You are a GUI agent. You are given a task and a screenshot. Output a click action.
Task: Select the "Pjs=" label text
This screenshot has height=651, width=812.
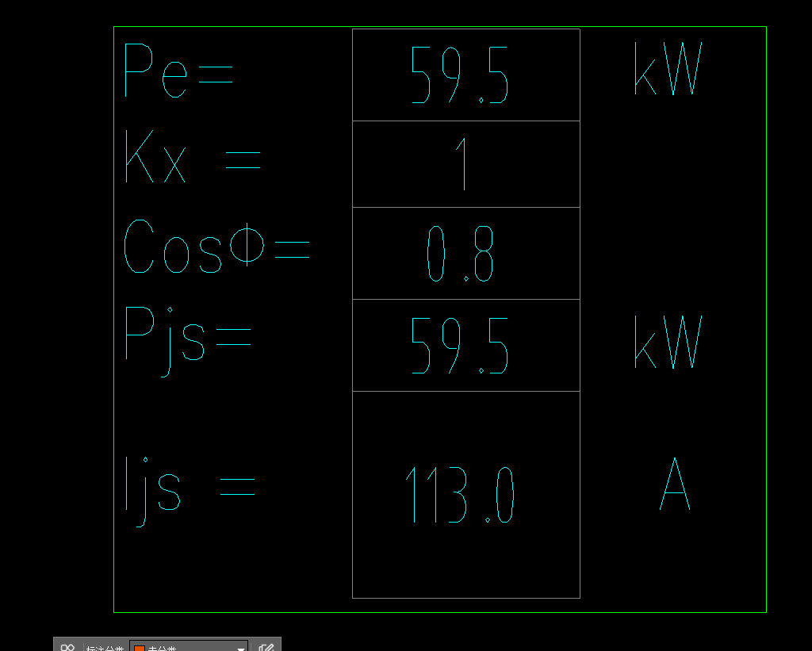[187, 341]
